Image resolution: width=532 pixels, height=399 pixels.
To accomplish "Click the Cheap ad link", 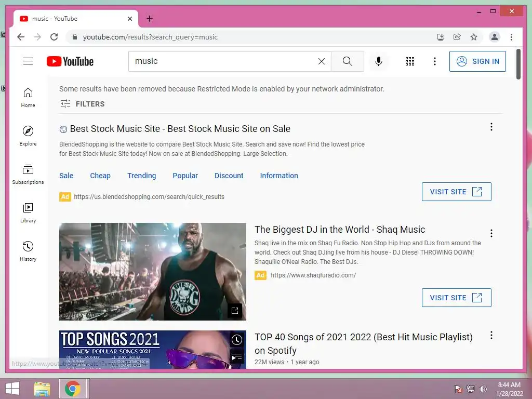I will click(x=100, y=176).
